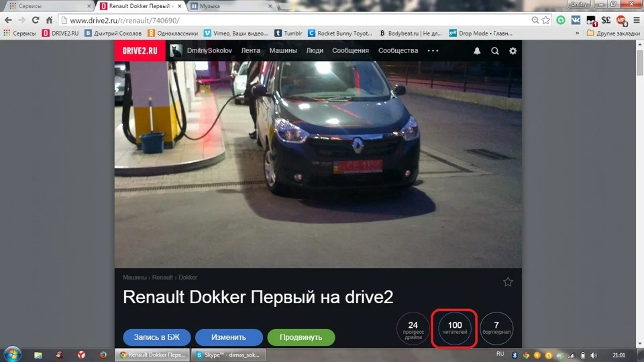Viewport: 644px width, 362px height.
Task: Switch to the Музыка browser tab
Action: click(x=230, y=6)
